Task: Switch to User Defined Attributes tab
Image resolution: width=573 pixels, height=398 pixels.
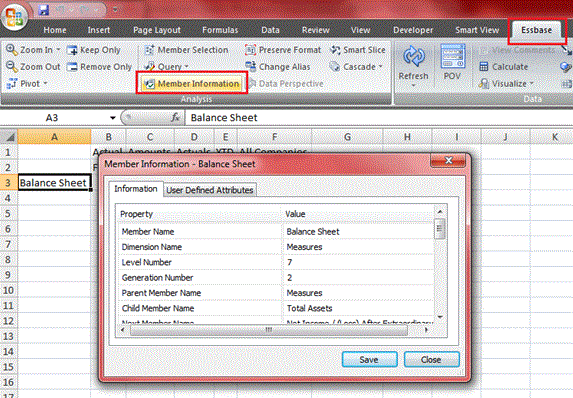Action: [x=210, y=190]
